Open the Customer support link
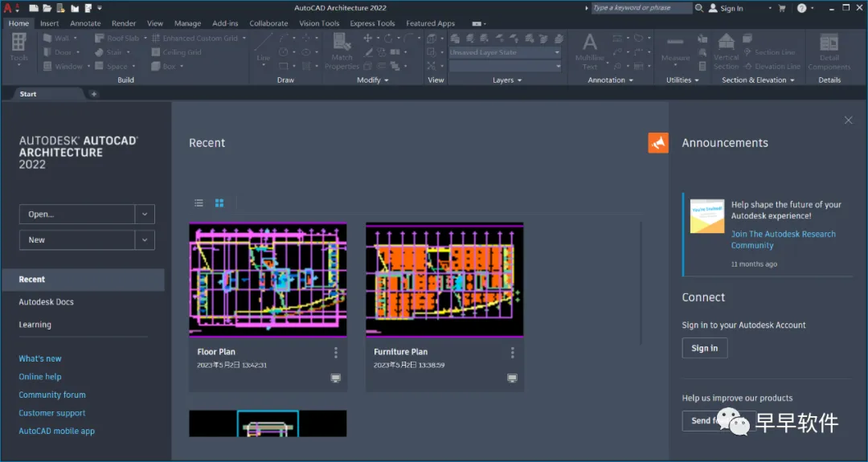The height and width of the screenshot is (462, 868). pos(52,413)
